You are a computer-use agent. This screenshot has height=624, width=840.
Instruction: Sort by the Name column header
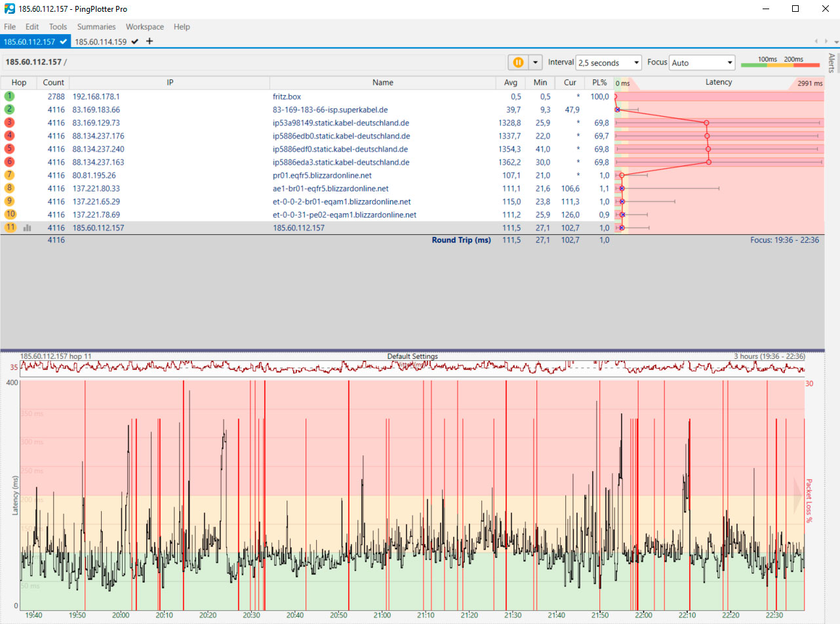click(383, 83)
